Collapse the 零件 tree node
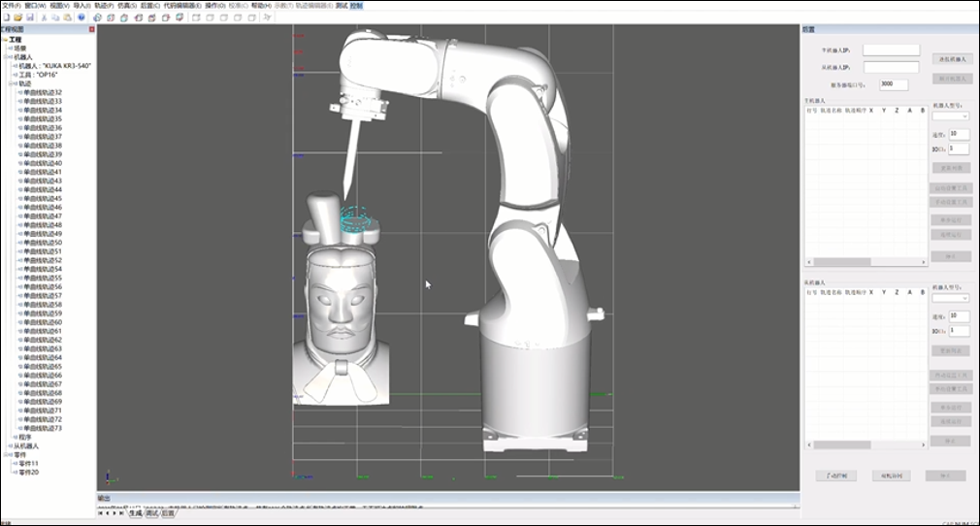Screen dimensions: 980x526 (7, 454)
